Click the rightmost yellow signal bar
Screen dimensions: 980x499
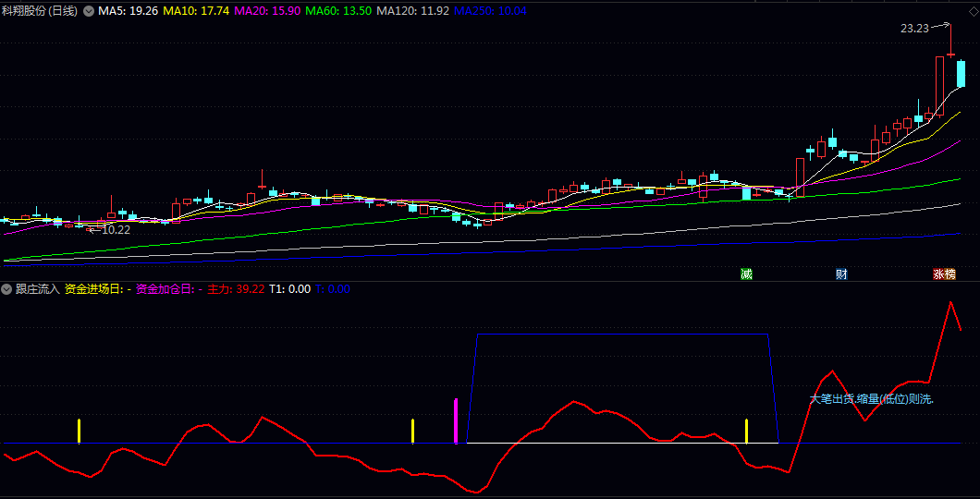coord(746,431)
